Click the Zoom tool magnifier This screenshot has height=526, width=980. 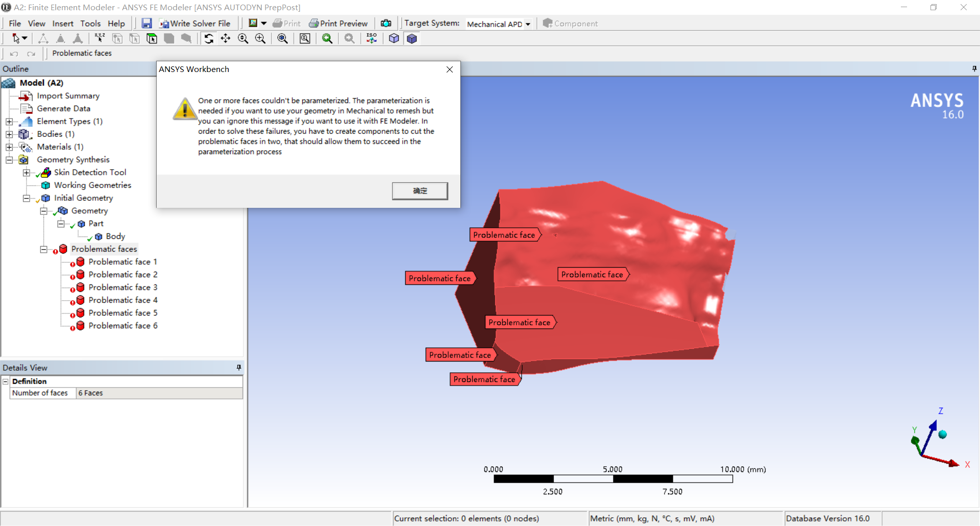click(x=243, y=38)
